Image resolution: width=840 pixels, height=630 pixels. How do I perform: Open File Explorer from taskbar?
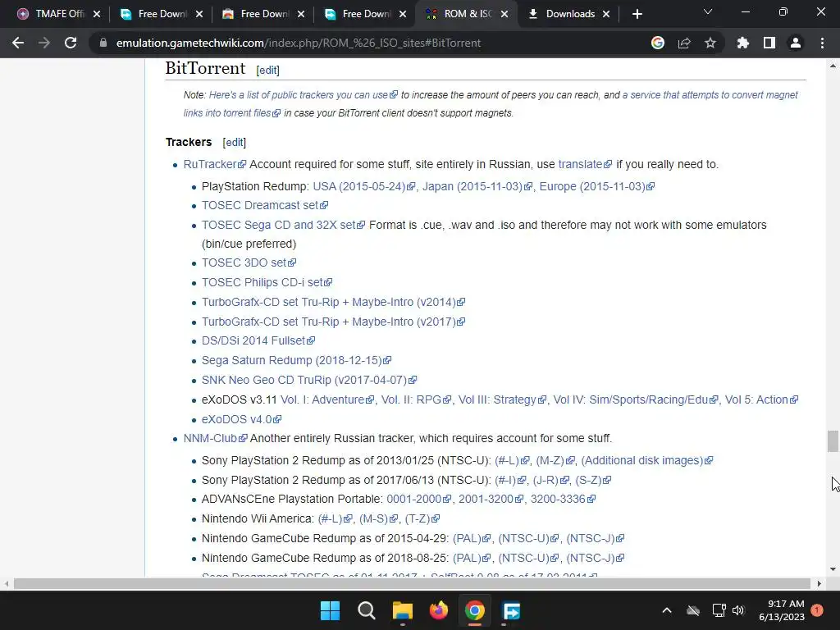pos(402,610)
